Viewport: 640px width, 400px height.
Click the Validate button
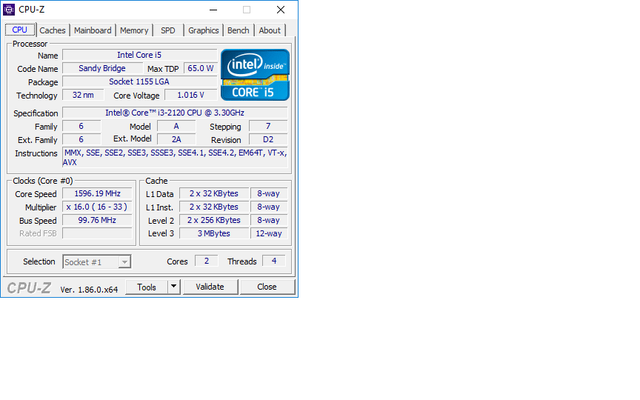(x=210, y=287)
